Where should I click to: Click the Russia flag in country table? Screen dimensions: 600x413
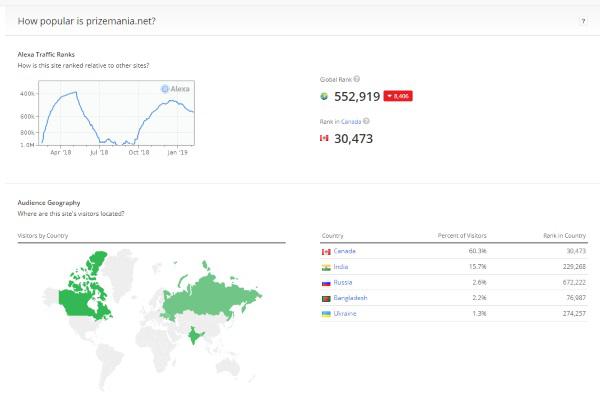[326, 283]
